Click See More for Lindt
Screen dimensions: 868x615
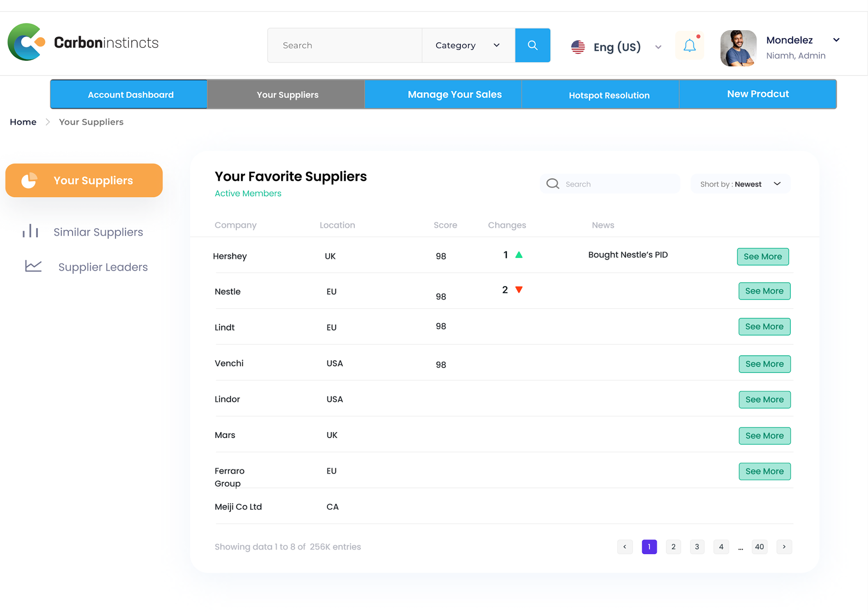pyautogui.click(x=764, y=327)
